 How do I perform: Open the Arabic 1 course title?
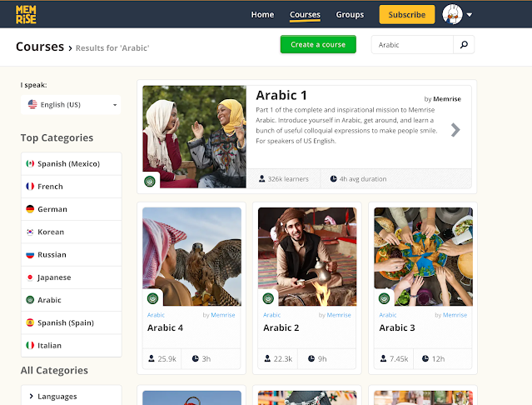tap(281, 95)
